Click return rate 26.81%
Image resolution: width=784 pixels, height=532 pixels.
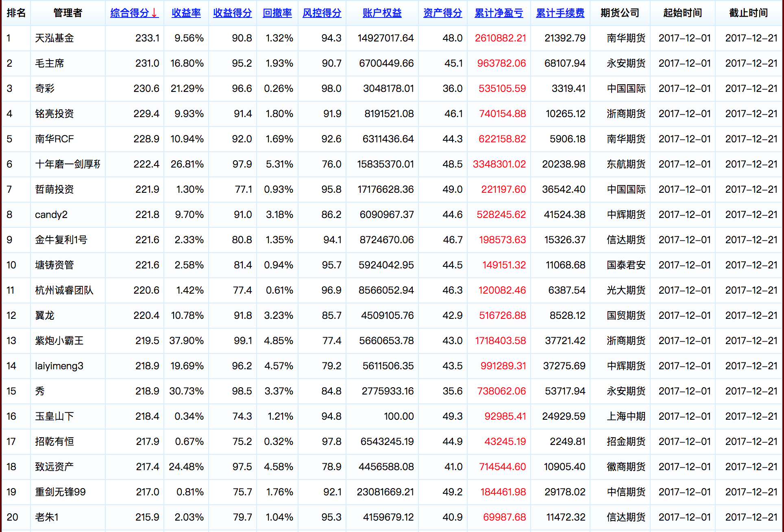click(x=187, y=164)
